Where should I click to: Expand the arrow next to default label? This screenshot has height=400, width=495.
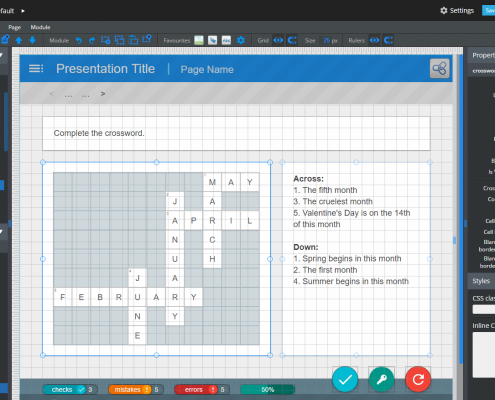23,11
